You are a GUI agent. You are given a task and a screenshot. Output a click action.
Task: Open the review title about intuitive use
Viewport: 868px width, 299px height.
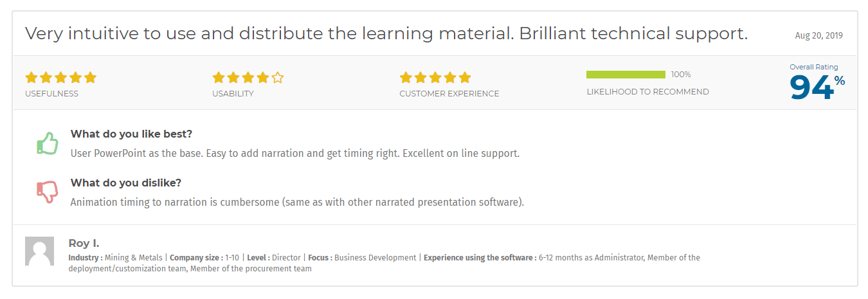pos(386,34)
